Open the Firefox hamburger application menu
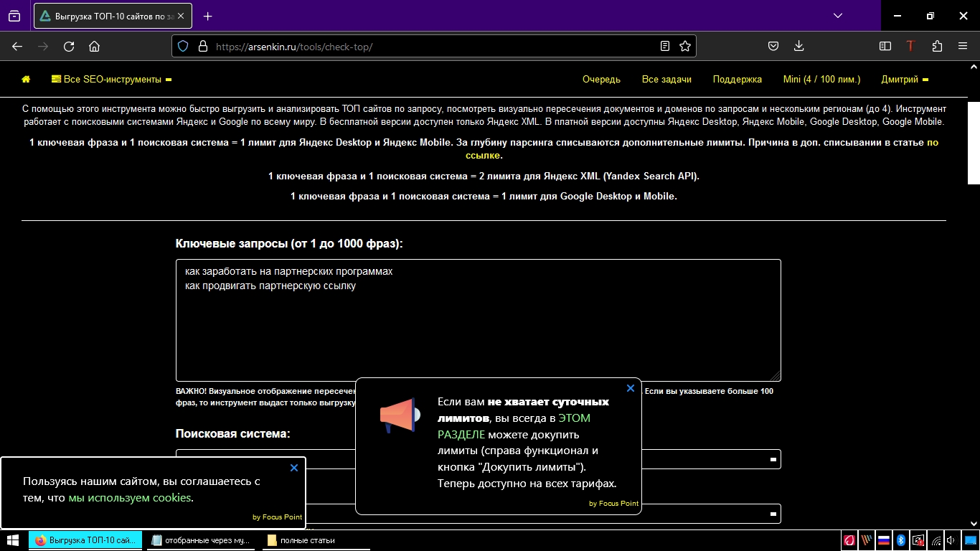This screenshot has height=551, width=980. point(963,46)
